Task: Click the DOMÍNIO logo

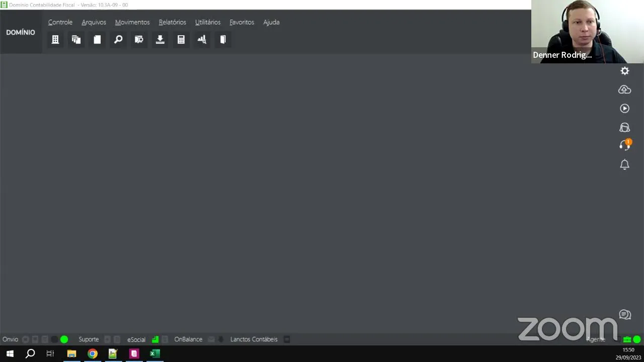Action: coord(21,32)
